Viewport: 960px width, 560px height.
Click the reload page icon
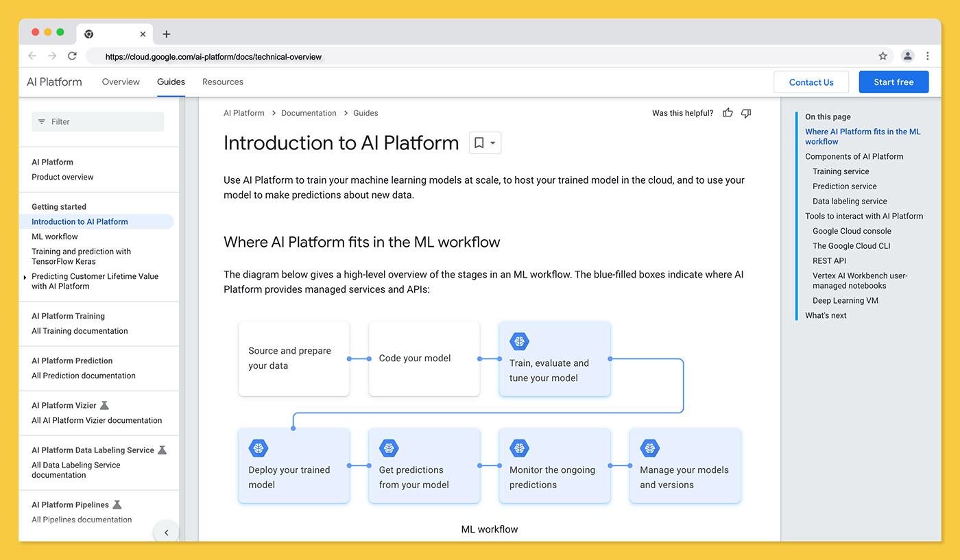pos(72,56)
